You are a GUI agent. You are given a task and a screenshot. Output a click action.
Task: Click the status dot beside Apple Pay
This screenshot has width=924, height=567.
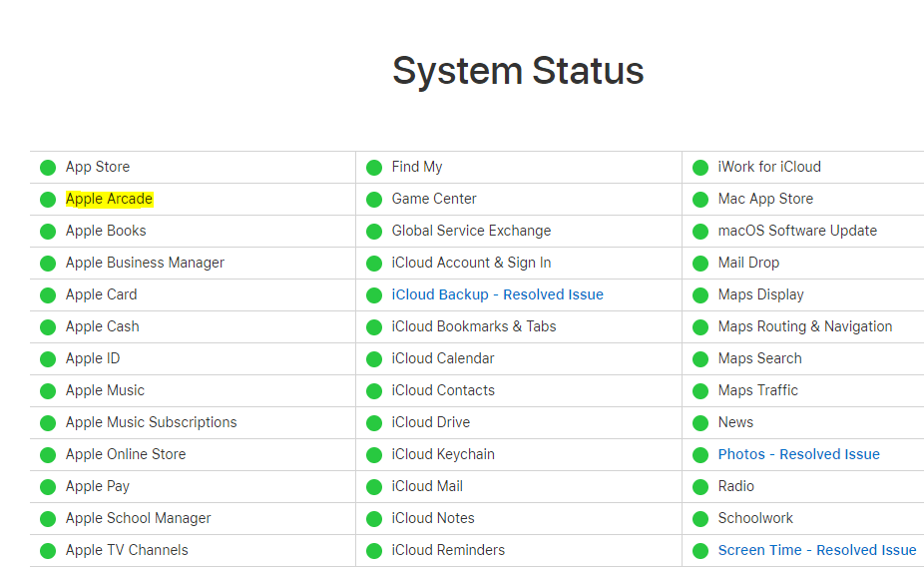pyautogui.click(x=48, y=487)
